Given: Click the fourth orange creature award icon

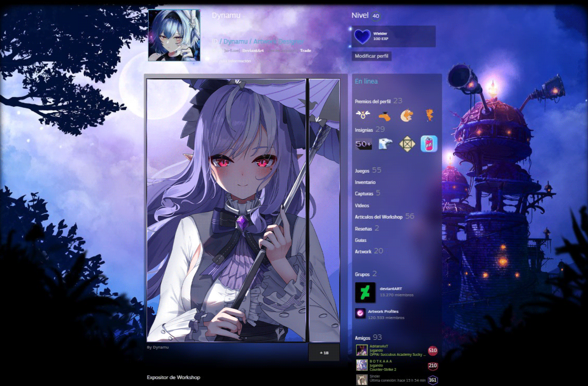Looking at the screenshot, I should point(429,115).
